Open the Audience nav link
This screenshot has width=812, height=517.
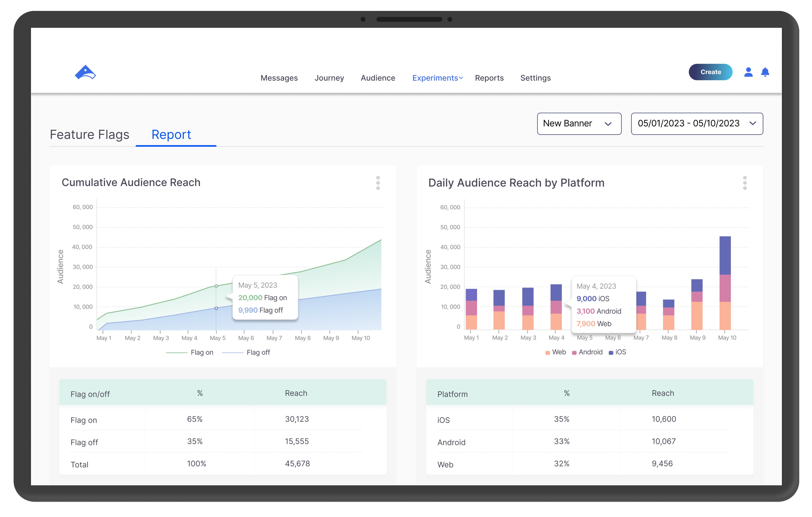click(378, 78)
